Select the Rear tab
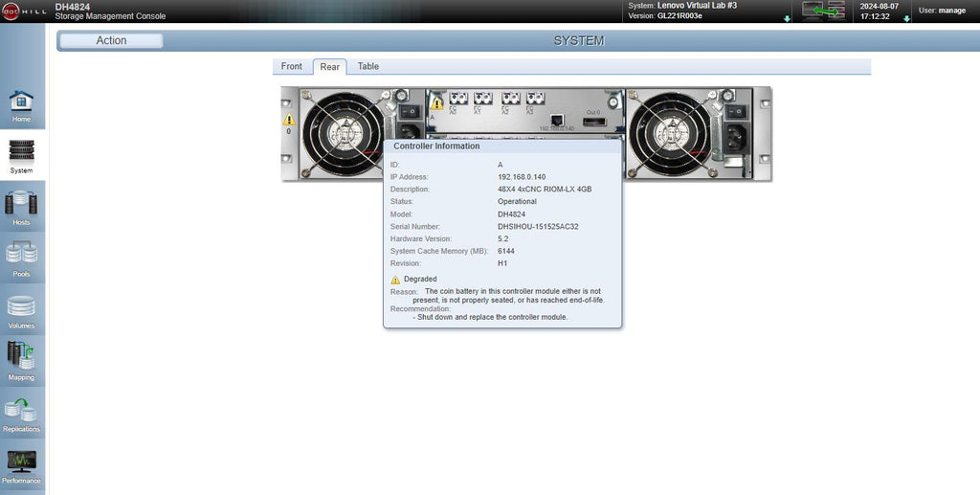Image resolution: width=980 pixels, height=495 pixels. click(x=330, y=67)
